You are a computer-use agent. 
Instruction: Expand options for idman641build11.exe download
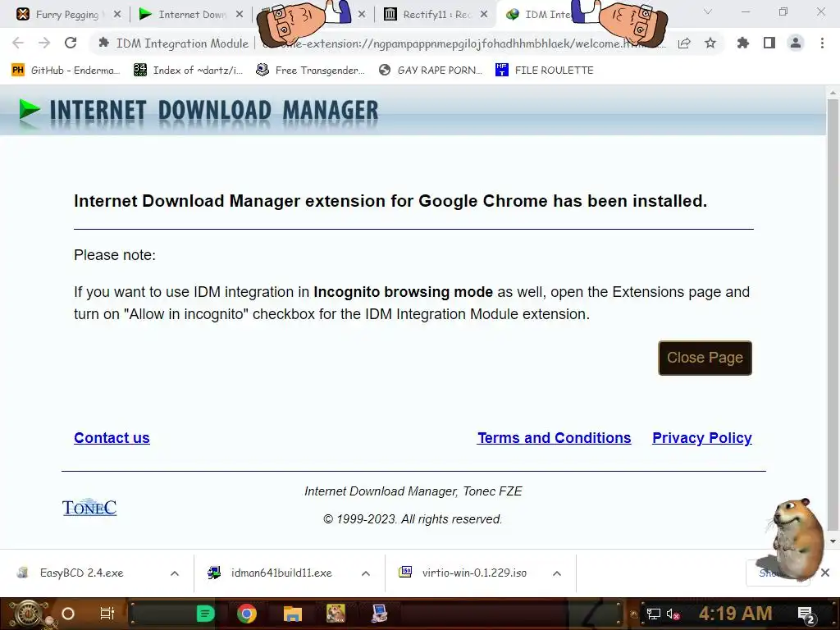click(366, 573)
